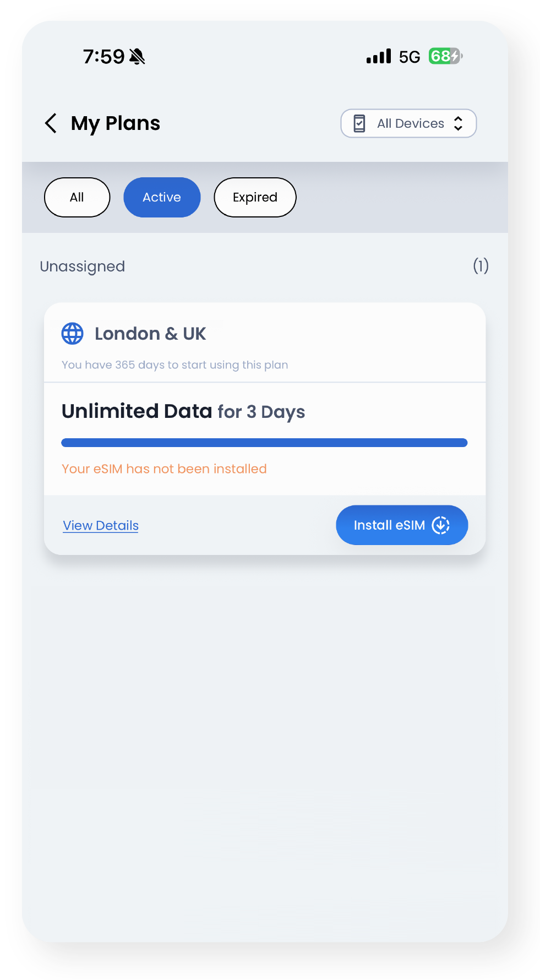Select the All filter pill
Viewport: 540px width, 980px height.
click(x=77, y=197)
